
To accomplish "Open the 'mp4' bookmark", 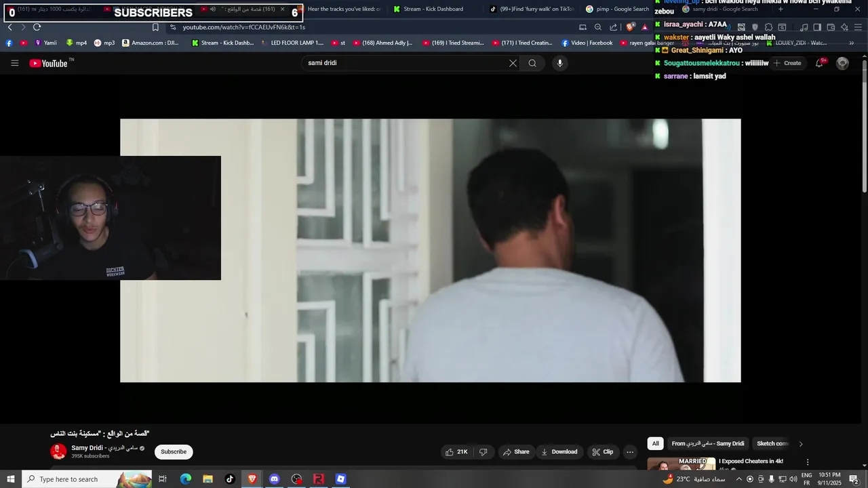I will 77,43.
